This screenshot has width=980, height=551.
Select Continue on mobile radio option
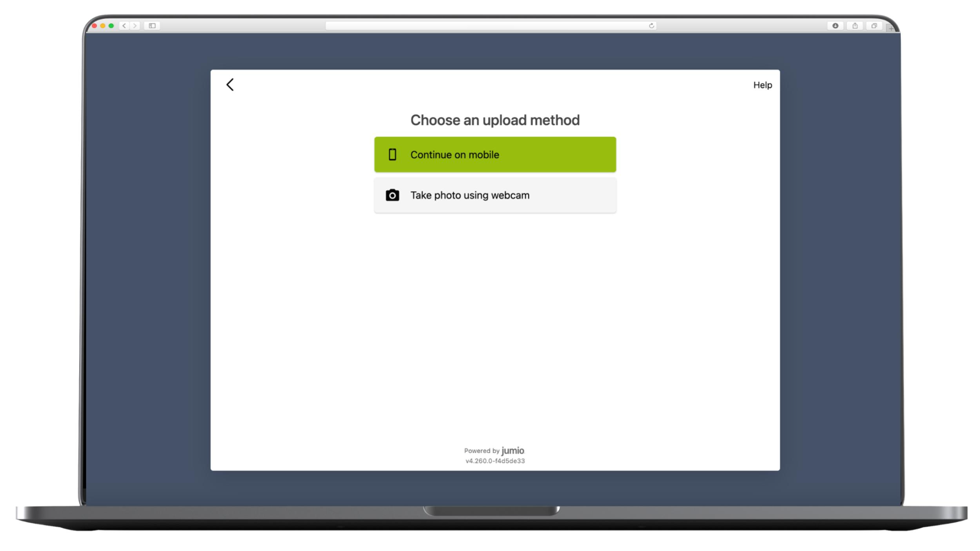(x=495, y=154)
